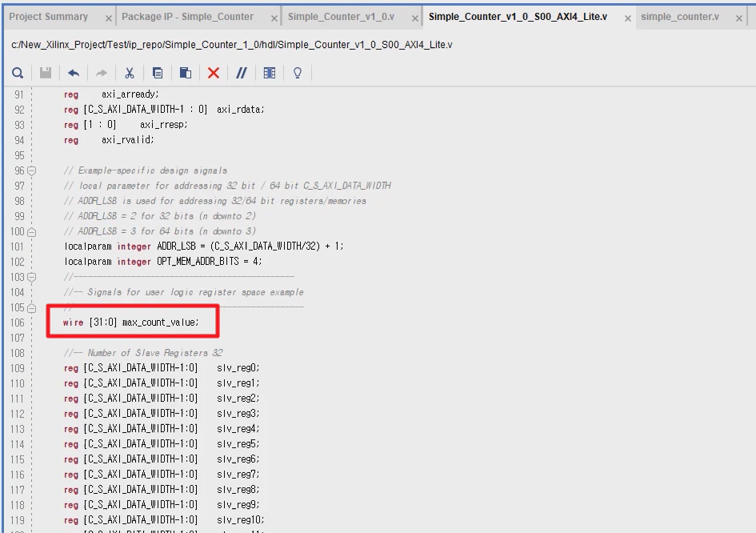
Task: Close the Project Summary tab
Action: click(109, 18)
